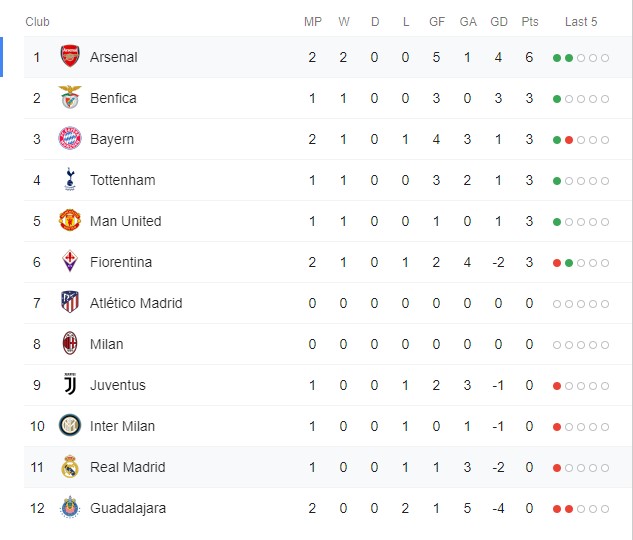This screenshot has height=540, width=633.
Task: Click the Fiorentina purple crest
Action: pos(70,261)
